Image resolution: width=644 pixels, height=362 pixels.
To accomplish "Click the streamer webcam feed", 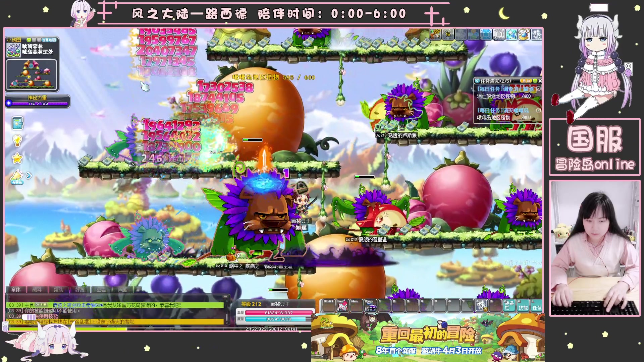I will tap(595, 248).
